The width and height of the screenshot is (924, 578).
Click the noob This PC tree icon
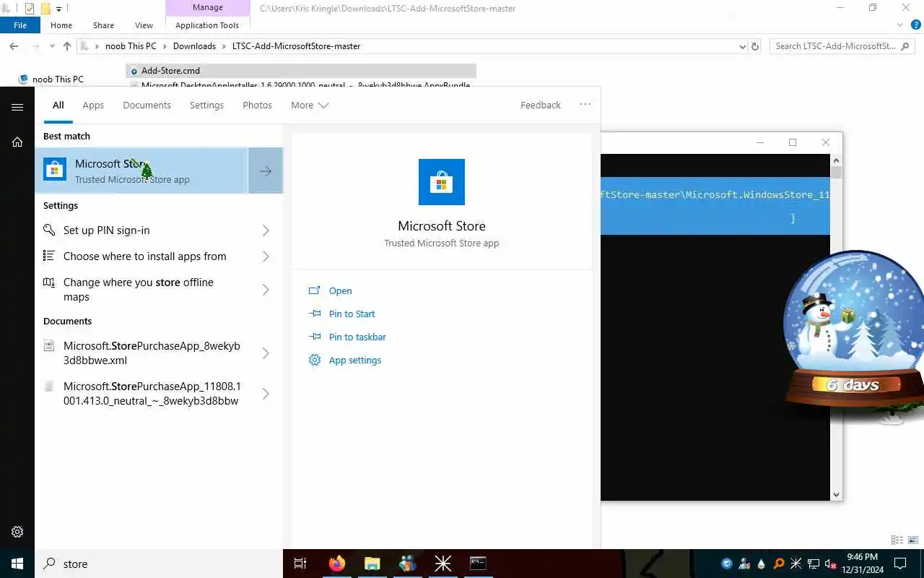point(24,79)
